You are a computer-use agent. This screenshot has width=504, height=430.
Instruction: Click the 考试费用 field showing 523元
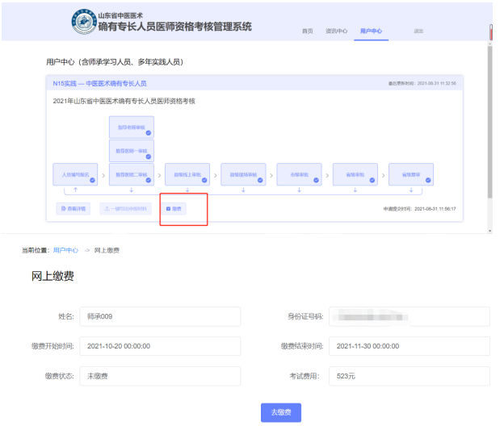(x=409, y=376)
